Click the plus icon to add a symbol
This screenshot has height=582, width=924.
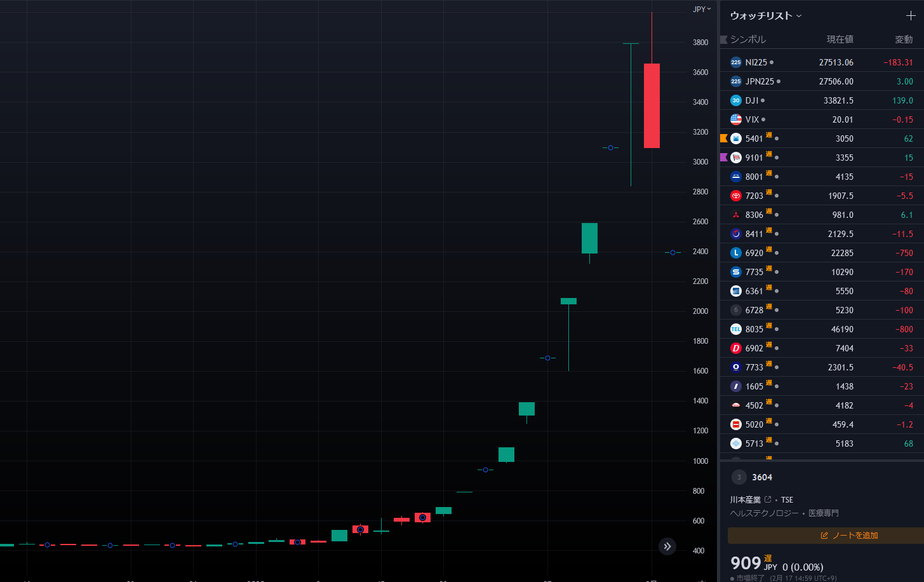coord(911,16)
